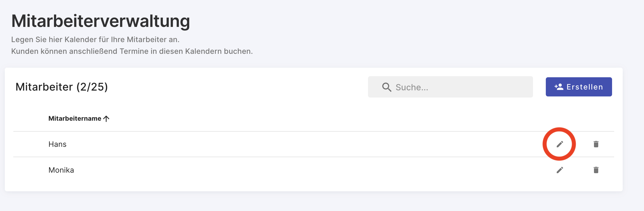Click the Mitarbeiterverwaltung page title
Viewport: 644px width, 211px height.
coord(101,21)
